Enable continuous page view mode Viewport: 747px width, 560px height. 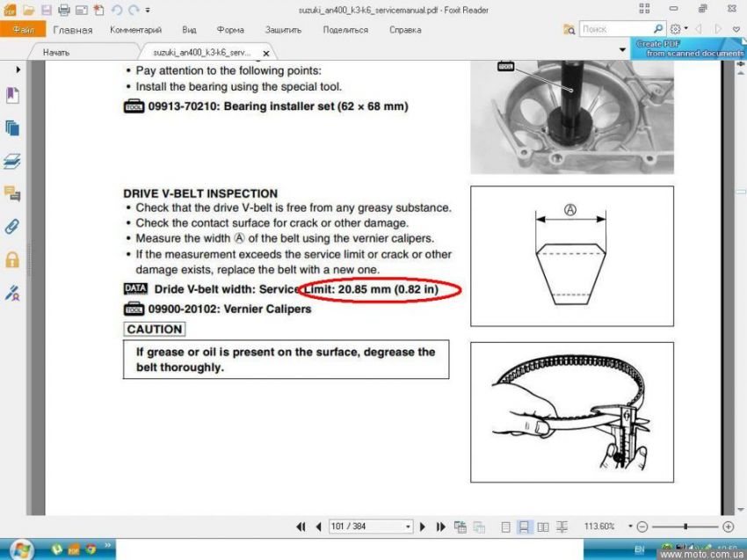524,527
